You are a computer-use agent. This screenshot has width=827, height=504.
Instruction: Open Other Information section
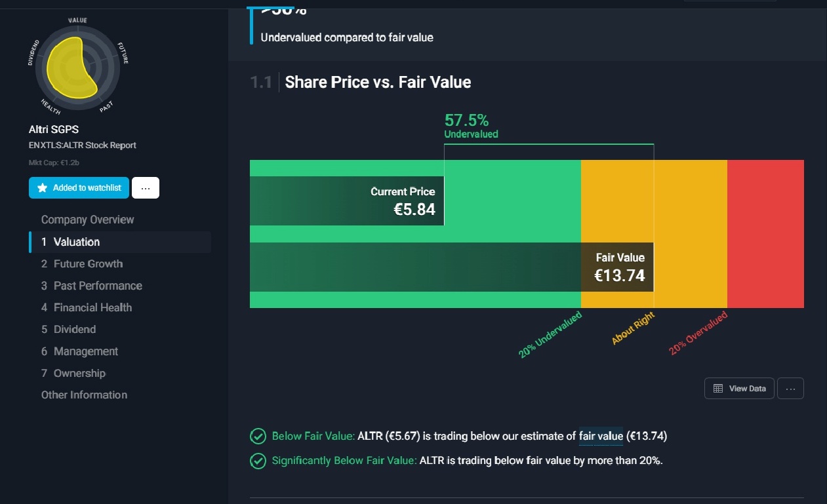click(84, 395)
